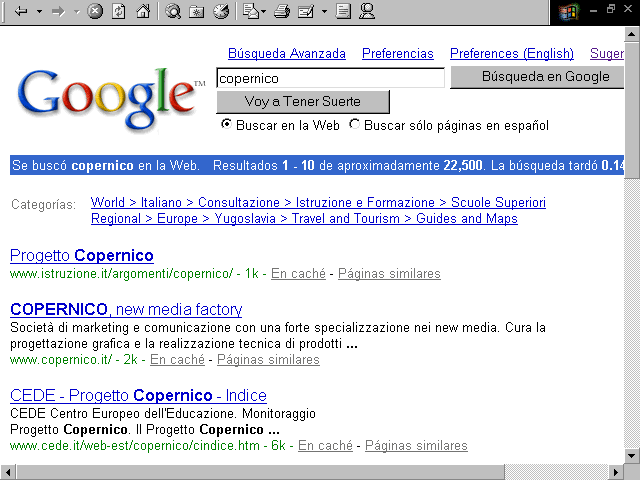
Task: Open the Progetto Copernico result
Action: 82,256
